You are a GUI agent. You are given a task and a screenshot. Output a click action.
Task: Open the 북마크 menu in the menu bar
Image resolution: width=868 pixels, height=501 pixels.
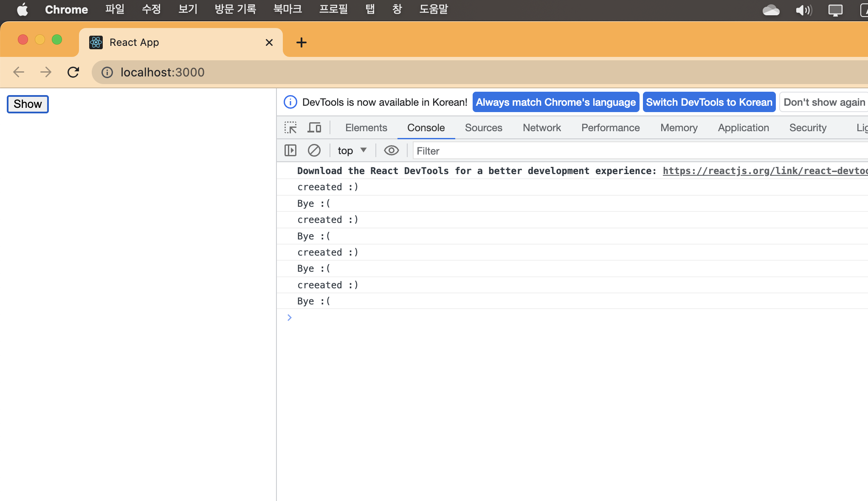coord(287,9)
